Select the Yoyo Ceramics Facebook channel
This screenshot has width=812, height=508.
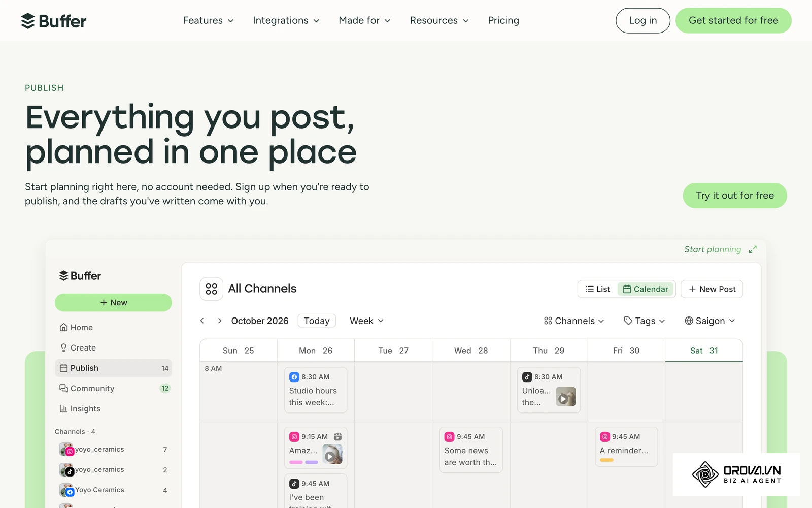pyautogui.click(x=113, y=490)
